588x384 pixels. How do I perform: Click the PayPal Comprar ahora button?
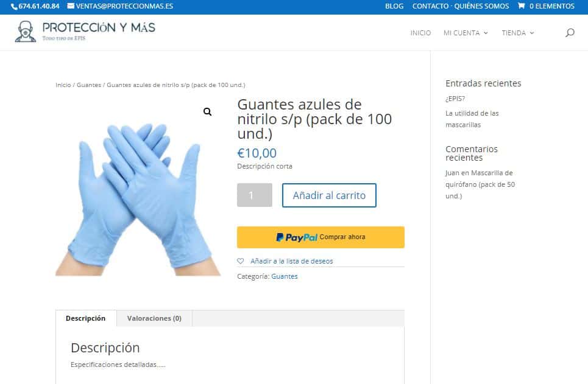[321, 237]
